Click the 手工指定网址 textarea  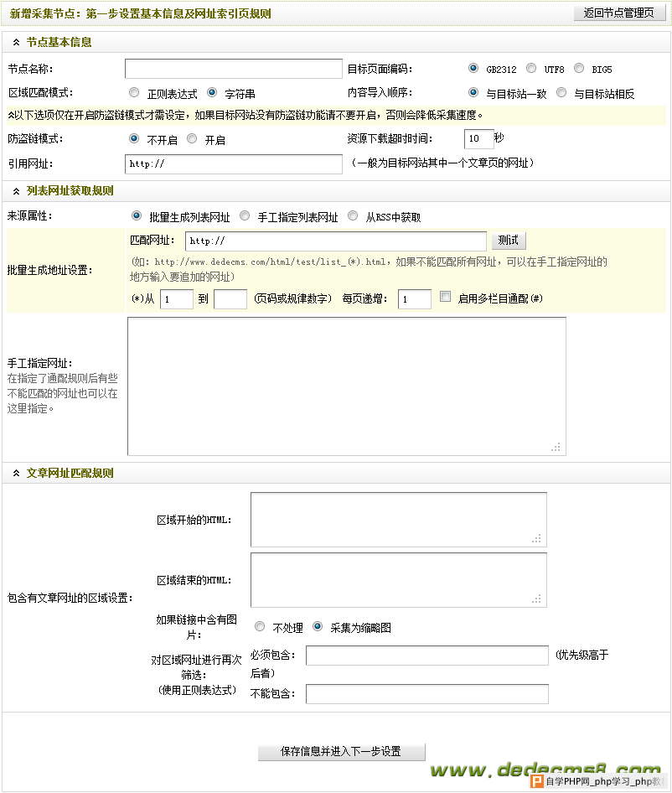346,386
